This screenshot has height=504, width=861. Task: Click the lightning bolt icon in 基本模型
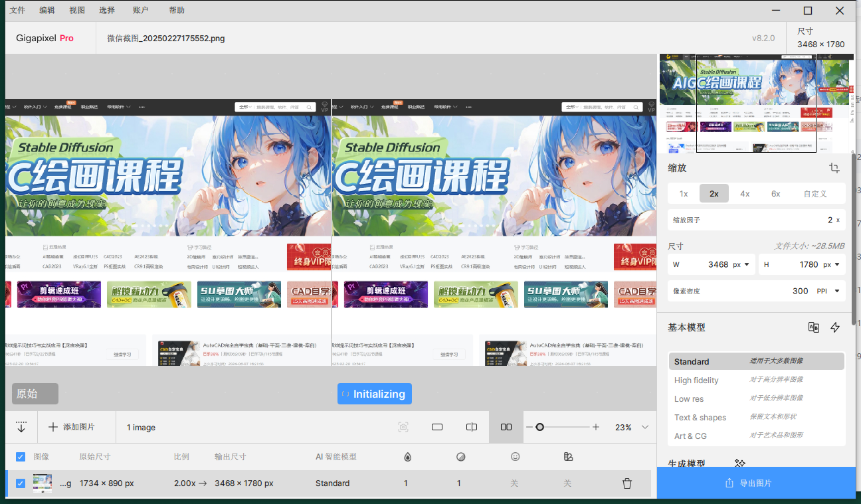coord(835,327)
